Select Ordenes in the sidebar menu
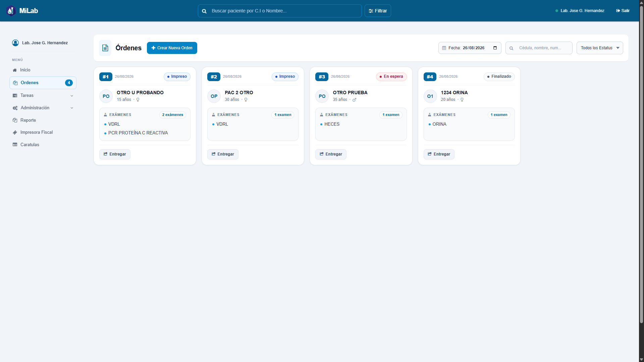This screenshot has width=644, height=362. coord(43,83)
